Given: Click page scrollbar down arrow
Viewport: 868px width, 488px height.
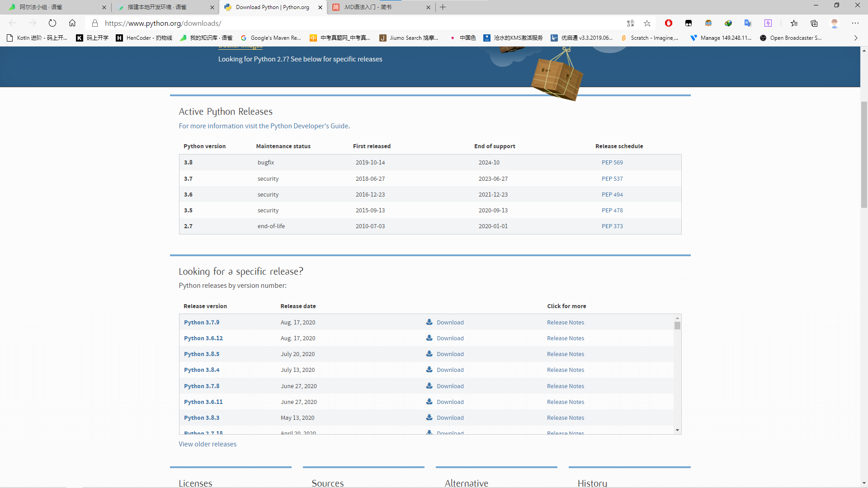Looking at the screenshot, I should pyautogui.click(x=864, y=483).
